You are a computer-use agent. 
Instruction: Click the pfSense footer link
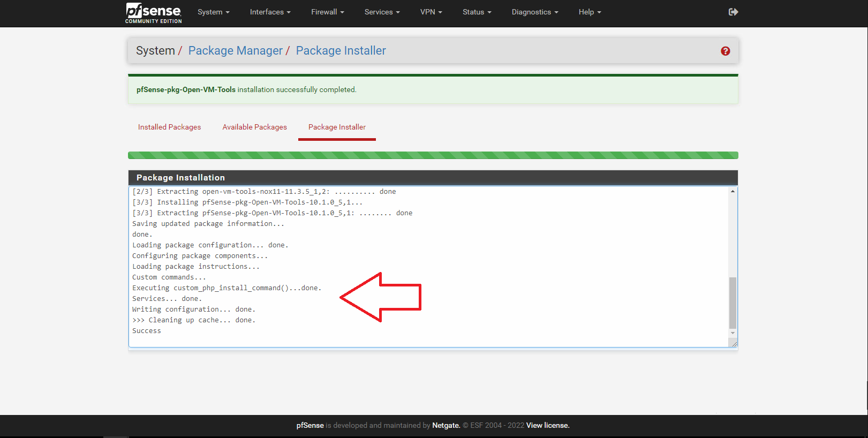(310, 425)
